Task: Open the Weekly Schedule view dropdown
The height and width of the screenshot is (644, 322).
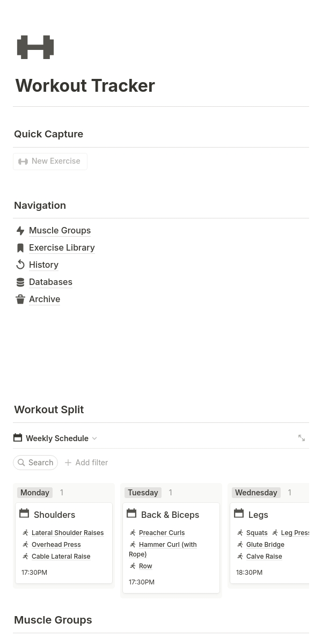Action: click(x=56, y=438)
